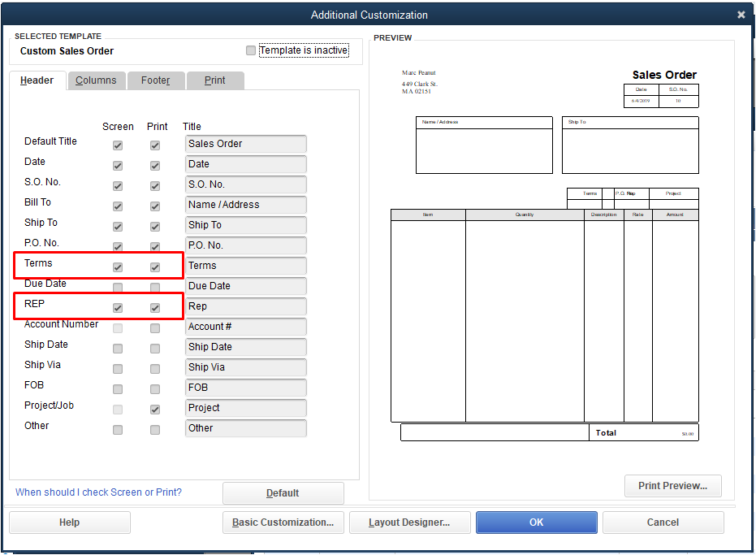Check the Other Screen checkbox
The width and height of the screenshot is (756, 555).
(118, 430)
